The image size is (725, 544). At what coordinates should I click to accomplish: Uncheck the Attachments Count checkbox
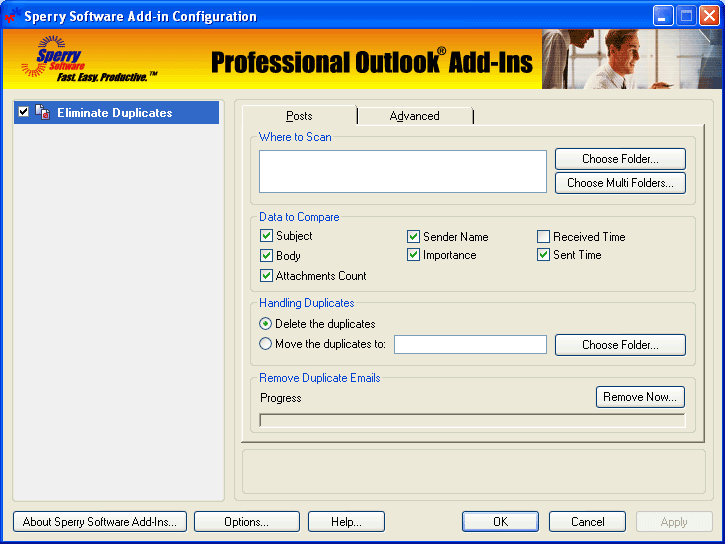pyautogui.click(x=266, y=276)
